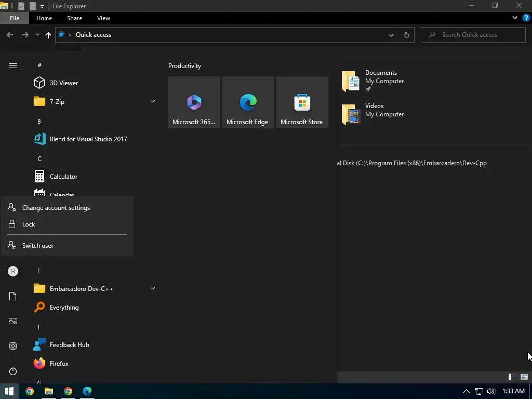Click the user account avatar icon

(x=13, y=271)
